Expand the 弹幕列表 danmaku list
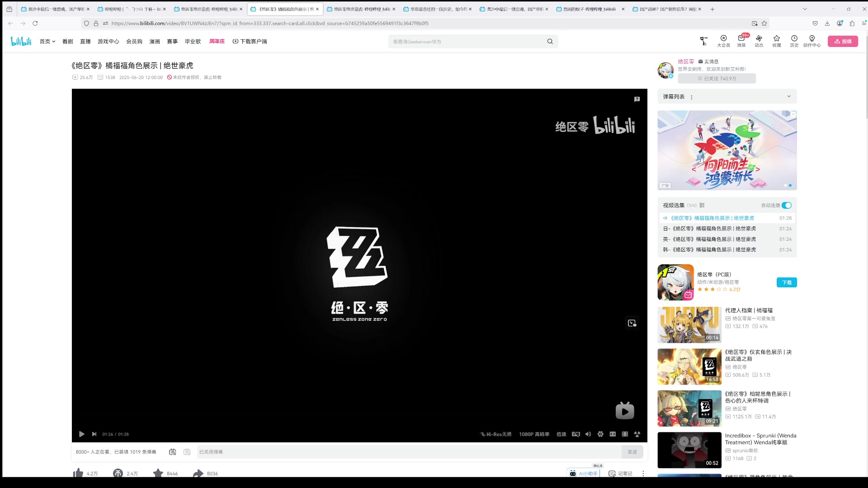Viewport: 868px width, 488px height. [x=789, y=96]
